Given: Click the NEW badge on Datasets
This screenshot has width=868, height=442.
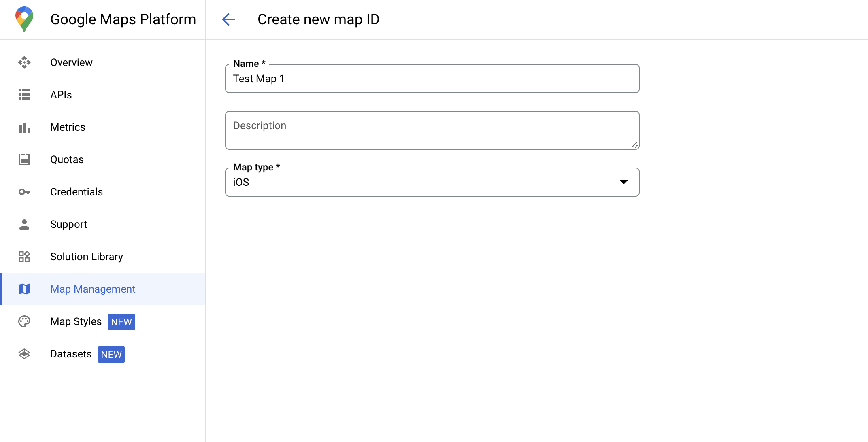Looking at the screenshot, I should coord(111,354).
